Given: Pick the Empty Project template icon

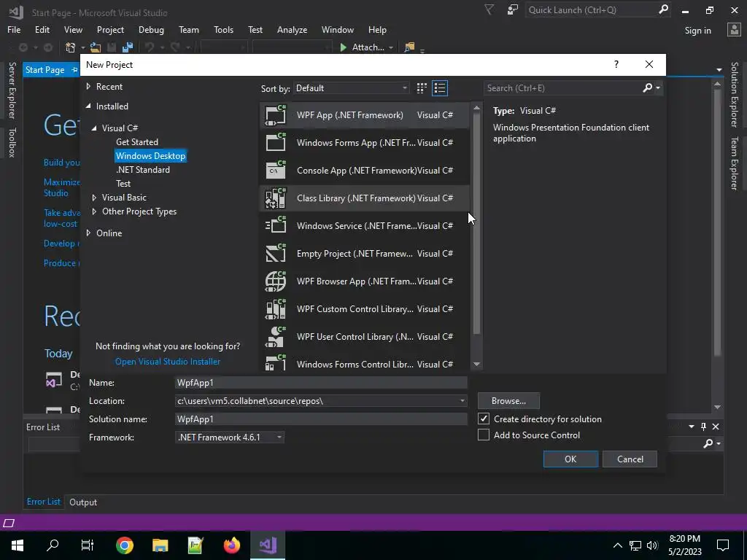Looking at the screenshot, I should [x=275, y=253].
